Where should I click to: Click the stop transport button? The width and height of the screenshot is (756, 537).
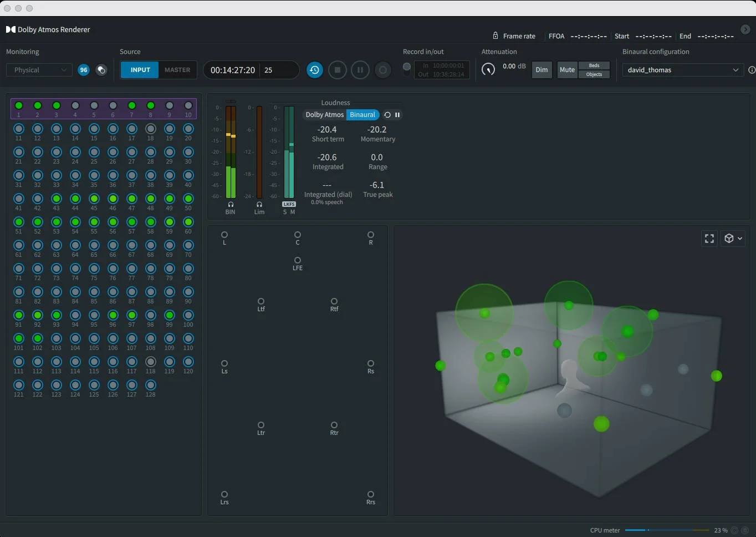338,70
